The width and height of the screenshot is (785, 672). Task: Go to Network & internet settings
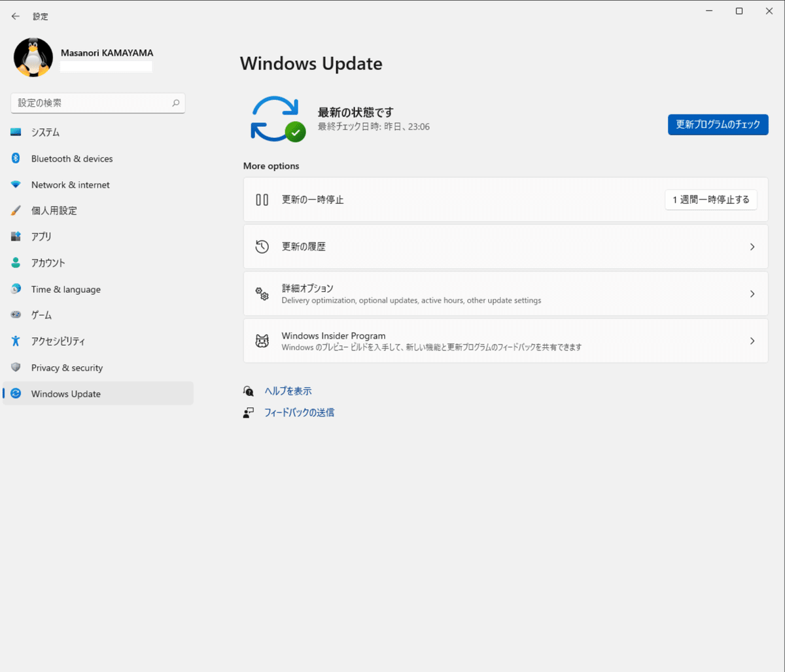pyautogui.click(x=98, y=184)
